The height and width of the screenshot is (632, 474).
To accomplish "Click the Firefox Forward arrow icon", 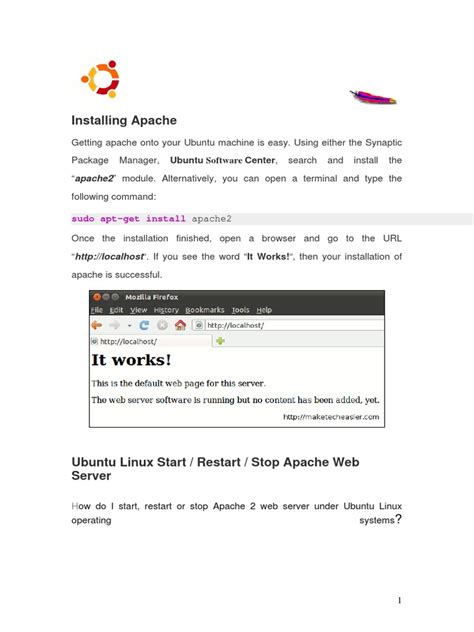I will (x=115, y=325).
